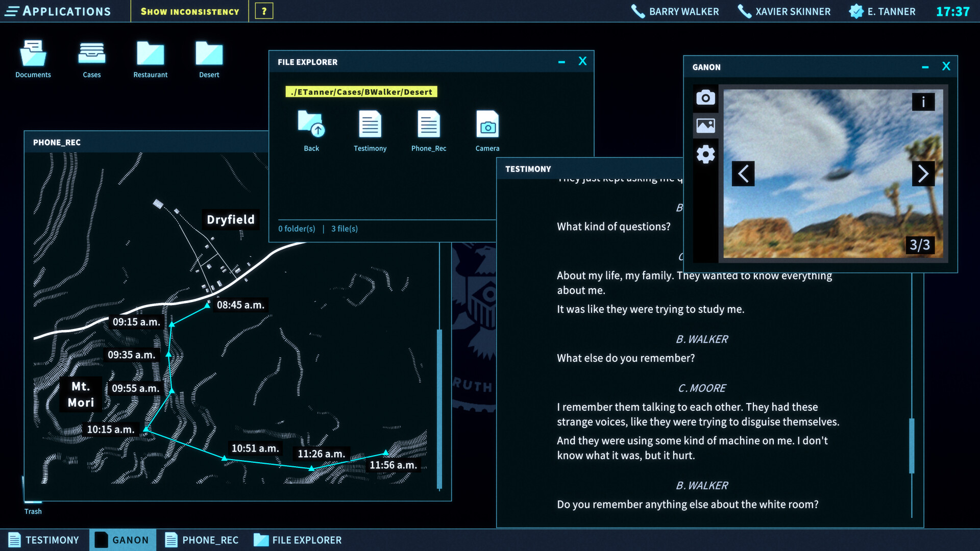Navigate to previous image using left arrow
980x551 pixels.
point(743,173)
